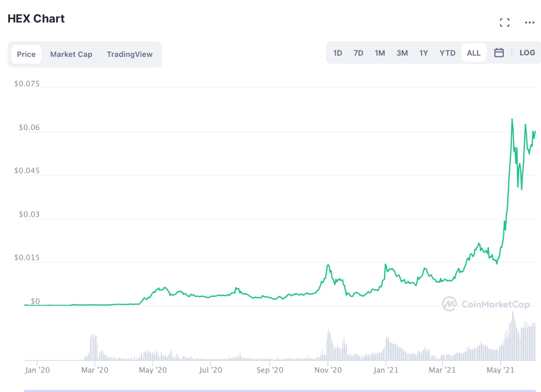This screenshot has width=541, height=392.
Task: Click the Nov '20 x-axis label
Action: coord(328,370)
